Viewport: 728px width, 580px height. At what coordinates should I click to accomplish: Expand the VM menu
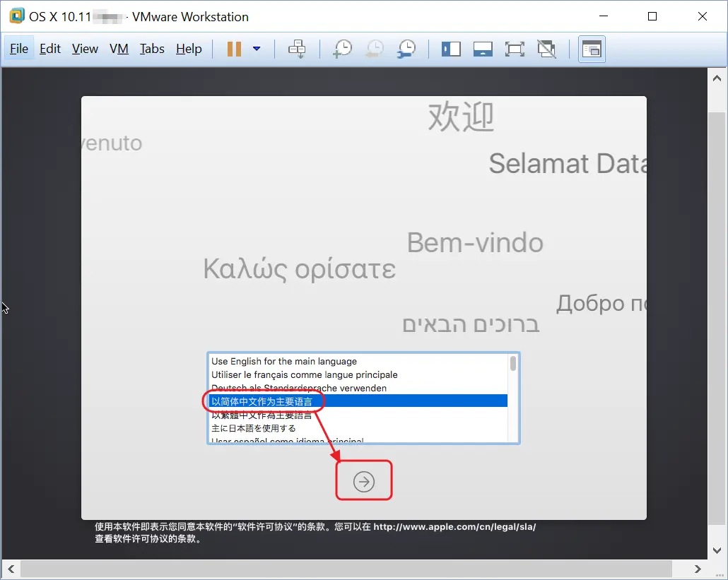119,49
